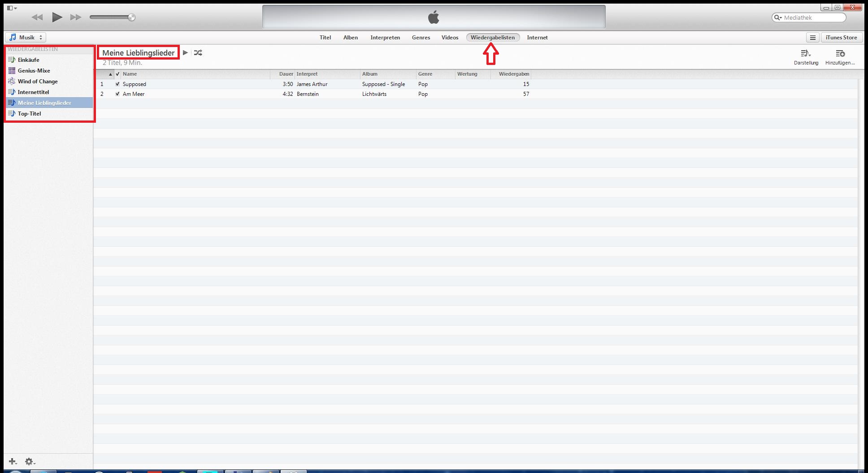This screenshot has width=868, height=473.
Task: Click the list menu icon beside iTunes Store
Action: 812,38
